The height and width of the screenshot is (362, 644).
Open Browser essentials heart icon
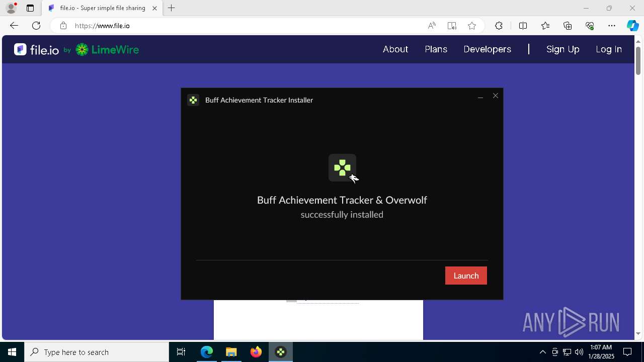590,26
